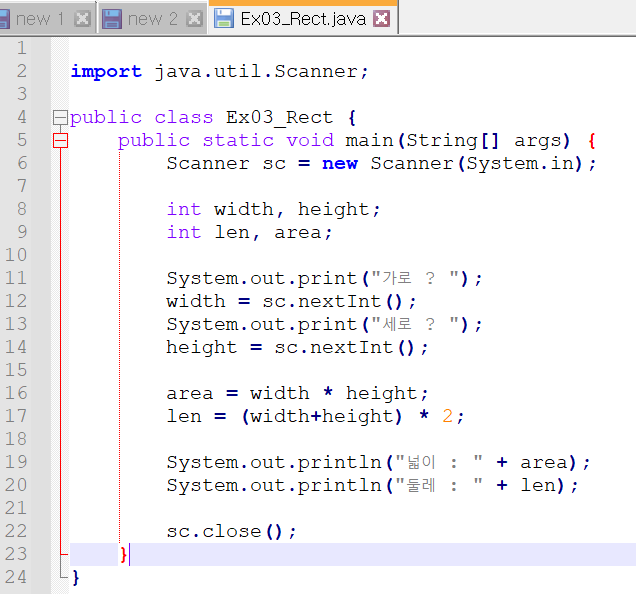The image size is (636, 594).
Task: Click 'sc.close();' on line 22
Action: pos(232,532)
